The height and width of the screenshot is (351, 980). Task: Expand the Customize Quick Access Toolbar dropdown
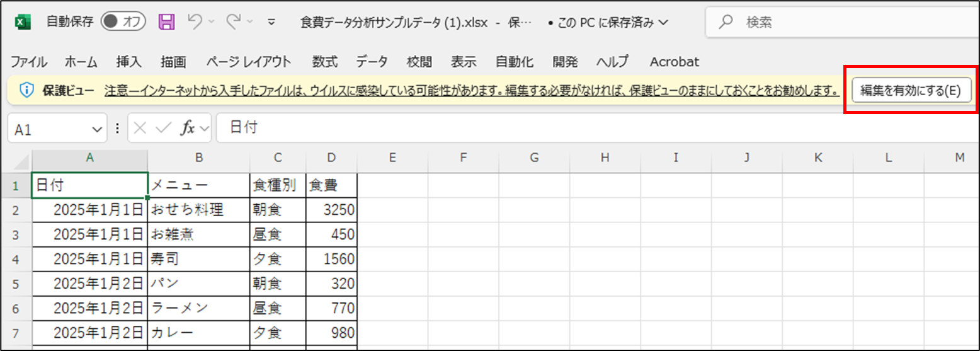[x=271, y=22]
